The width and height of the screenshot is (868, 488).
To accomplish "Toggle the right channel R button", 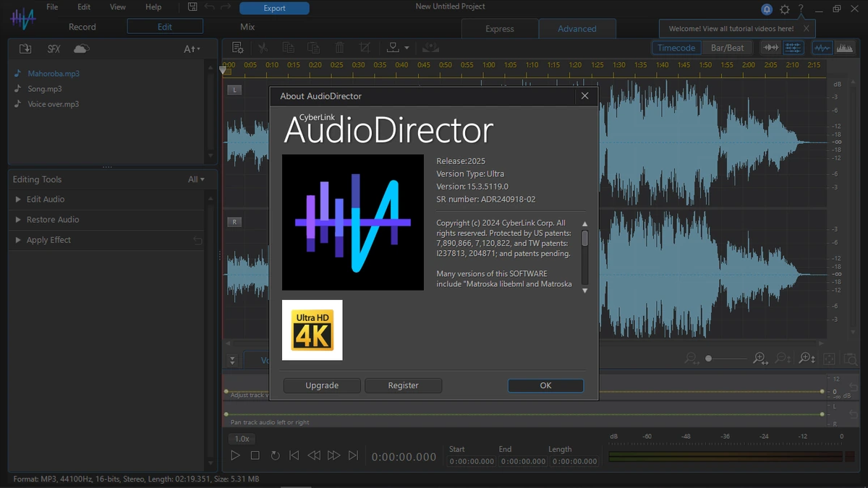I will click(234, 222).
